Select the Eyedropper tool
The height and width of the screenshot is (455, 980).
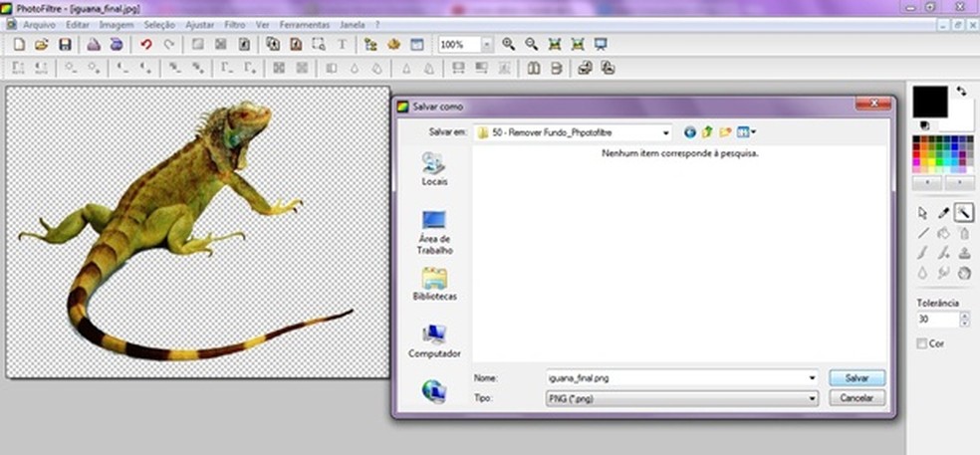pyautogui.click(x=944, y=213)
